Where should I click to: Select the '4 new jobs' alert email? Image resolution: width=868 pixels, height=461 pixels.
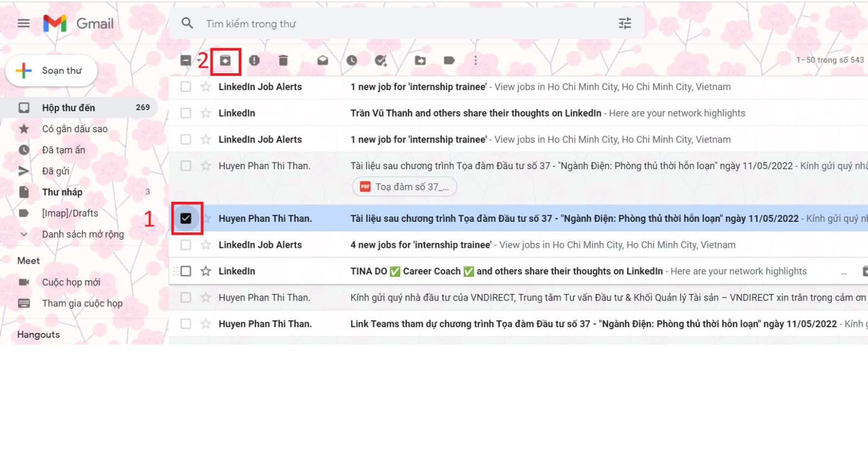pos(186,245)
